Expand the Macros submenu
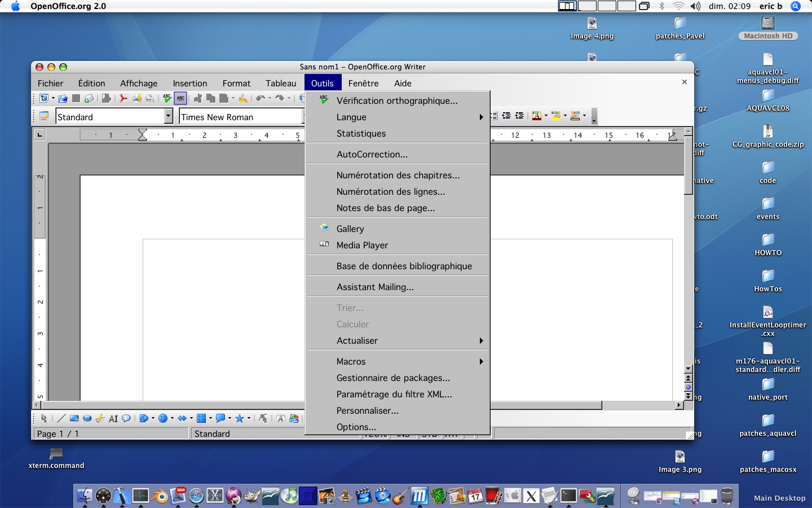Viewport: 812px width, 508px height. (x=398, y=361)
